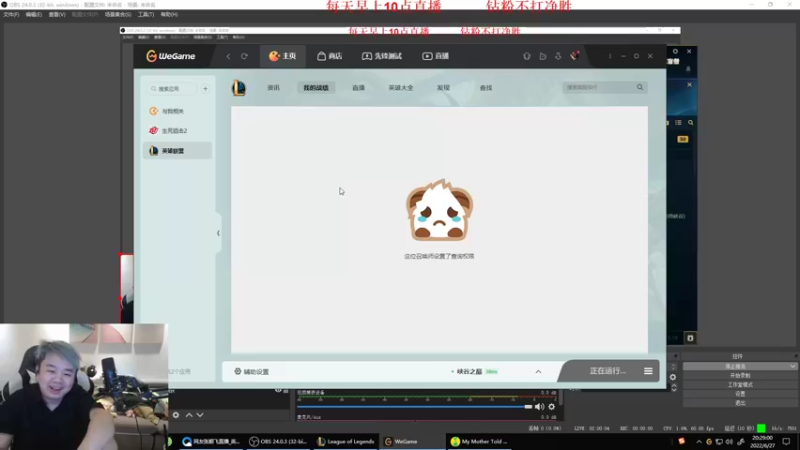Move source down with down arrow
800x450 pixels.
pos(200,415)
